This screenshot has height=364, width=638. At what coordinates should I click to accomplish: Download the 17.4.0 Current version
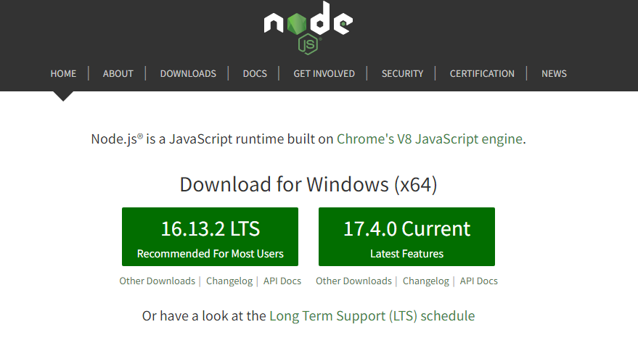(406, 236)
